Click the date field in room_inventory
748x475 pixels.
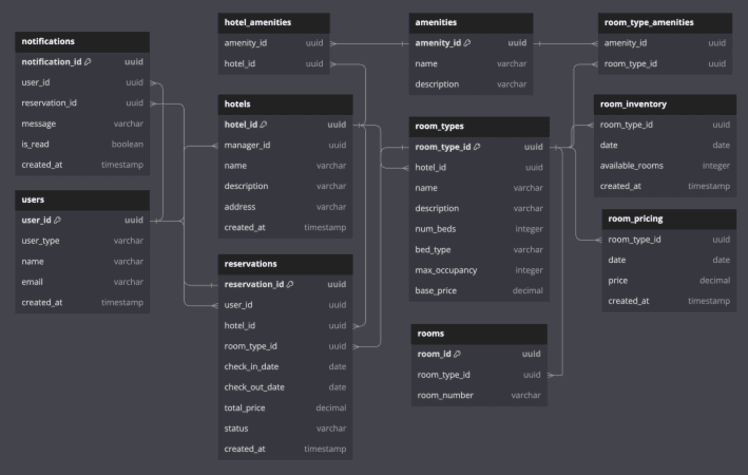point(665,145)
